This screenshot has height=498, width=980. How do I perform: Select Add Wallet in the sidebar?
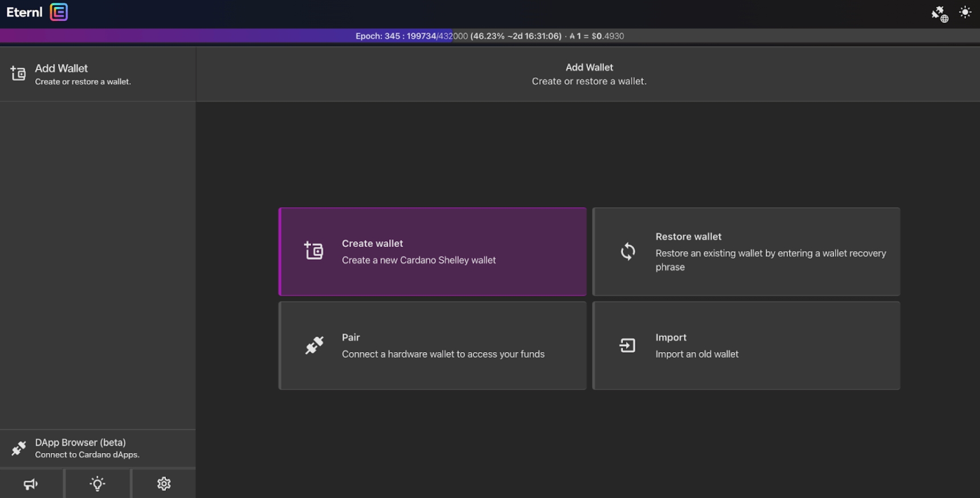point(83,74)
